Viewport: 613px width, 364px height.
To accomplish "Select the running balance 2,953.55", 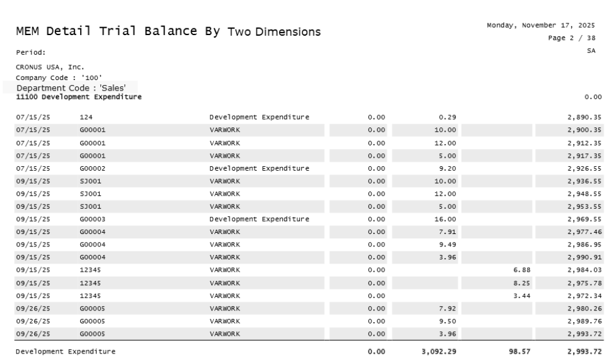I will (585, 206).
